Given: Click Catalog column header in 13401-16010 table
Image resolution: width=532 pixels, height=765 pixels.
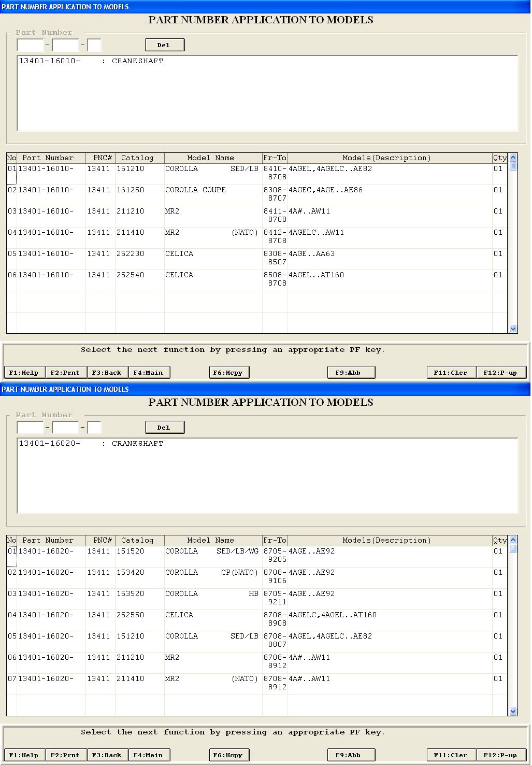Looking at the screenshot, I should [x=137, y=158].
